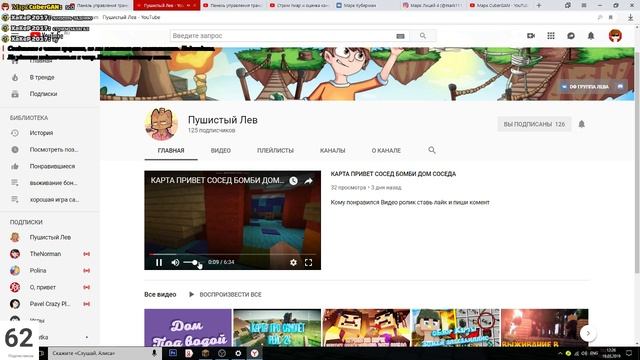Open Пушистый Лев subscription in the sidebar
Viewport: 640px width, 360px height.
[50, 237]
